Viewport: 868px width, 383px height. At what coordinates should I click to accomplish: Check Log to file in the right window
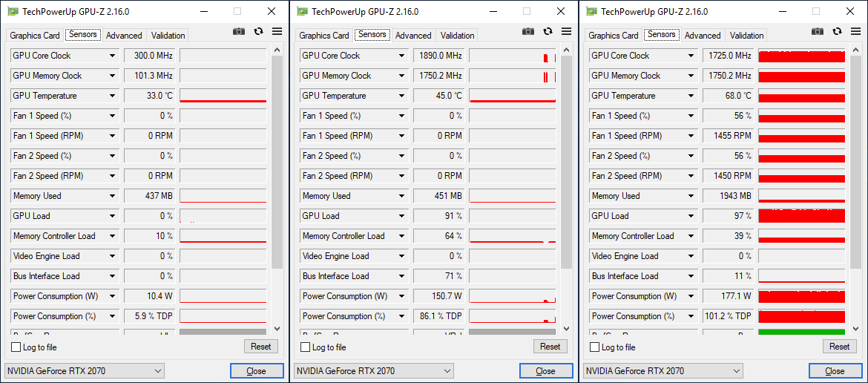(x=595, y=347)
